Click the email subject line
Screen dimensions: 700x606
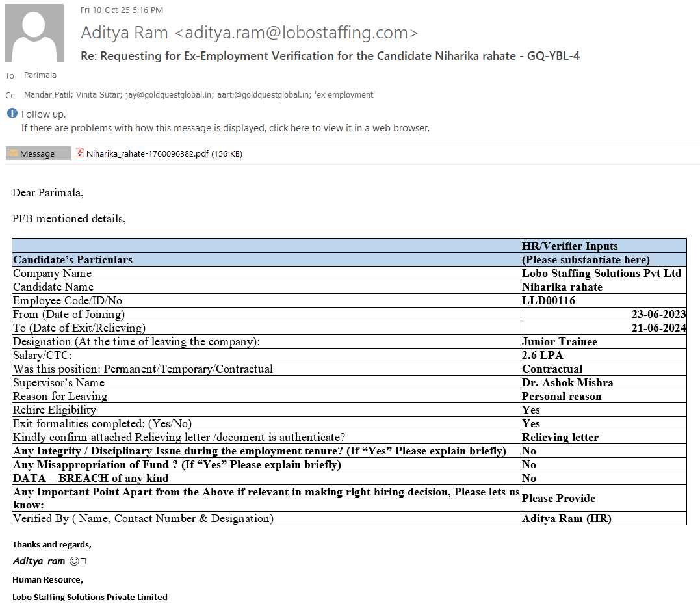(x=330, y=56)
